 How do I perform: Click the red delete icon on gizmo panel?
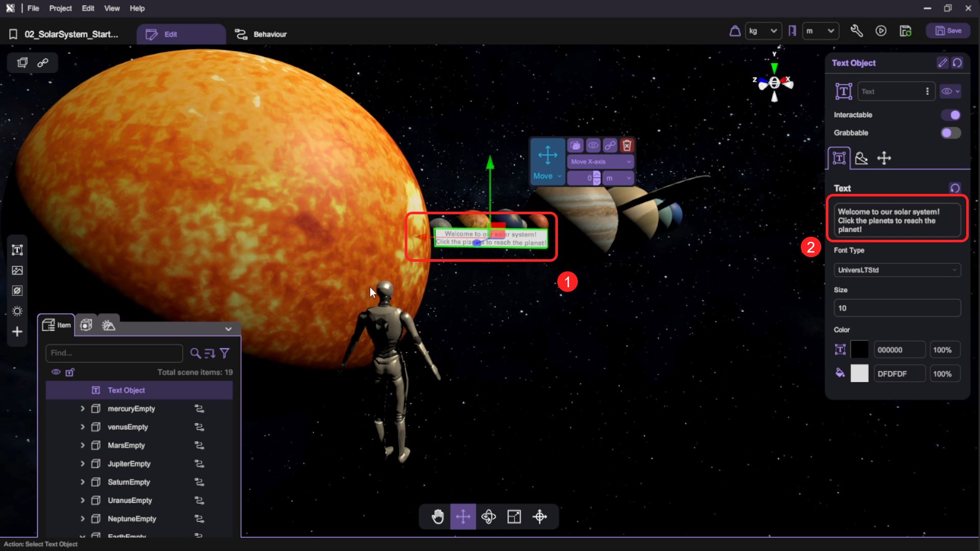627,146
